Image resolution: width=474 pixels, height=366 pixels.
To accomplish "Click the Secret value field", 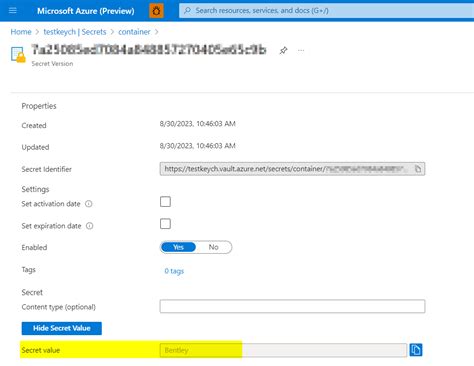I will point(283,350).
